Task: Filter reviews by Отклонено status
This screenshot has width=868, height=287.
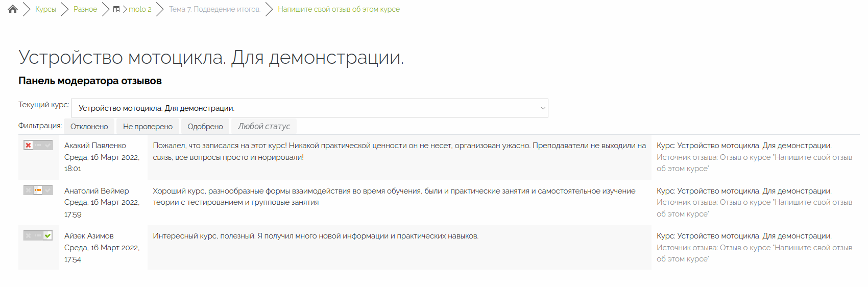Action: [x=89, y=127]
